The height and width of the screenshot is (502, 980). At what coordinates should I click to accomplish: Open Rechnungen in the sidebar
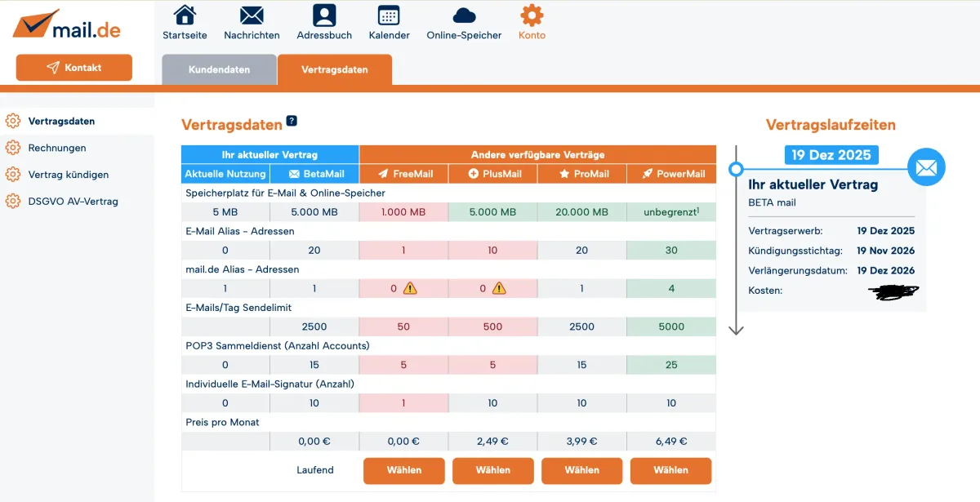57,148
